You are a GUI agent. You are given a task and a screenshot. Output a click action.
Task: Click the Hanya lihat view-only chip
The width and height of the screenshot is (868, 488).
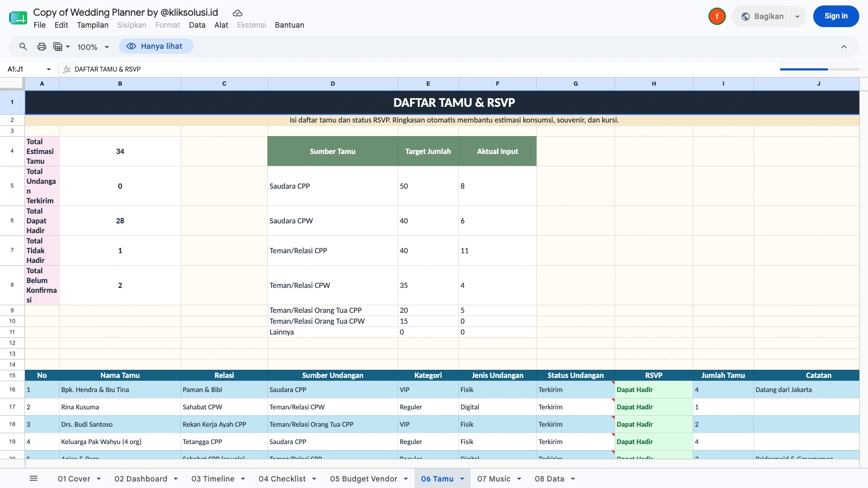156,47
